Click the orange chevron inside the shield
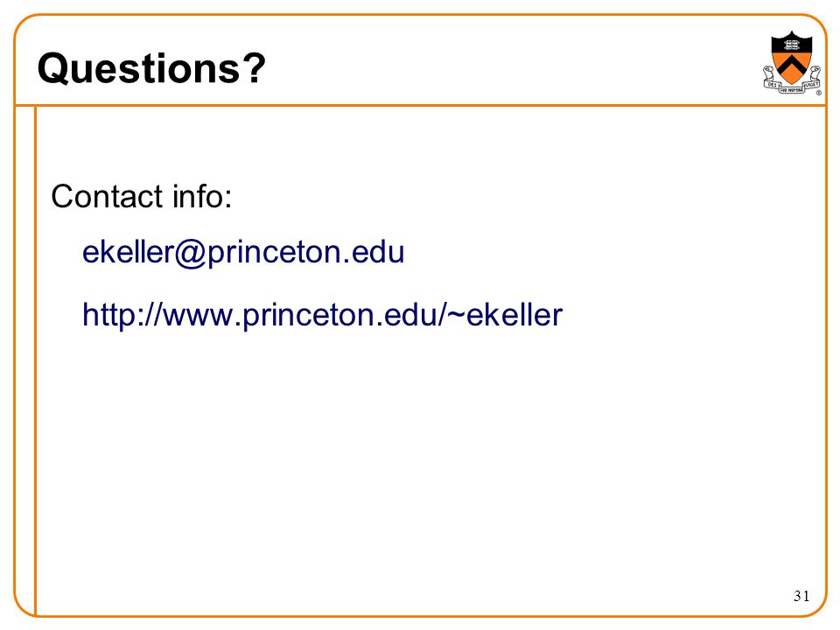 click(x=792, y=64)
